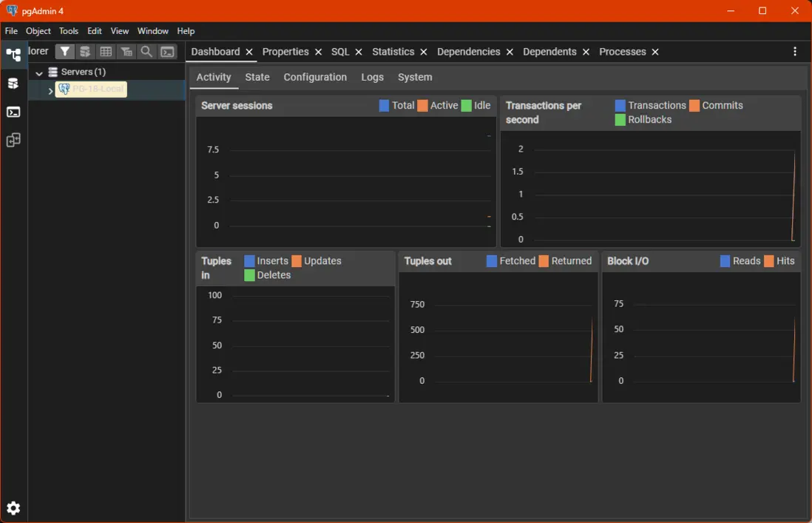
Task: Expand the PG-18-Local server node
Action: (50, 90)
